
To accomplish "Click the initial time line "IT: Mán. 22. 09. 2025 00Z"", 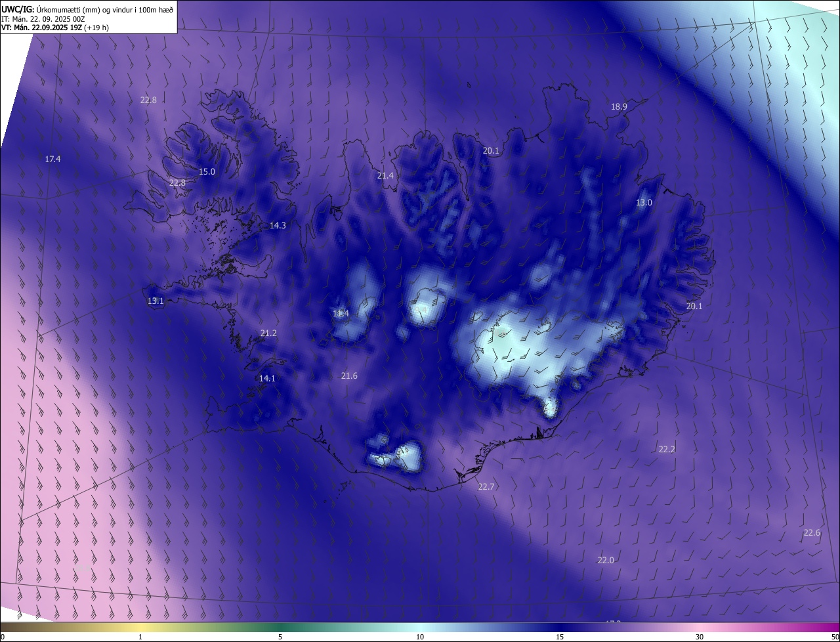I will [45, 19].
